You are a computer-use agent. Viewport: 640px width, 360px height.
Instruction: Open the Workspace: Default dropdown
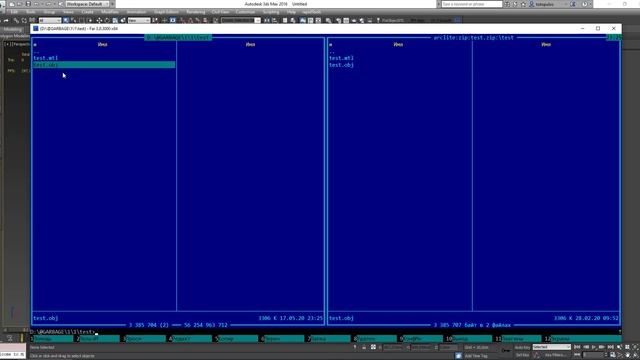pos(87,4)
